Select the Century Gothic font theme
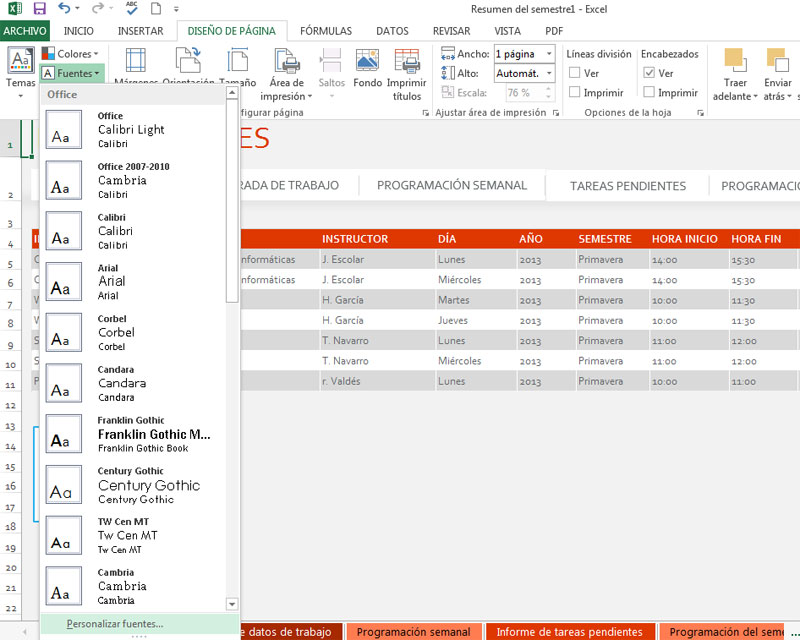800x640 pixels. 134,484
